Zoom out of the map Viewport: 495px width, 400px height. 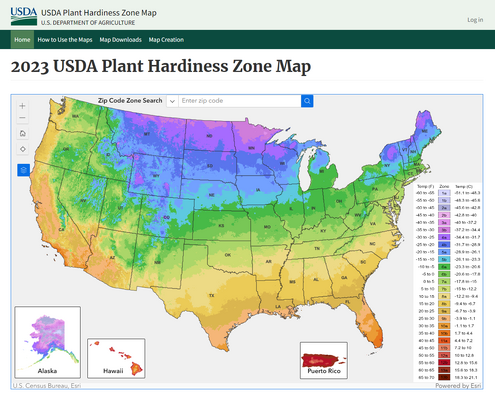(22, 118)
